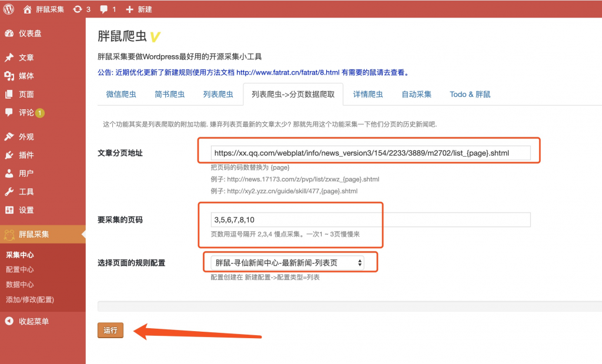Open the fatrat.cn documentation announcement link
The height and width of the screenshot is (364, 602).
click(287, 72)
